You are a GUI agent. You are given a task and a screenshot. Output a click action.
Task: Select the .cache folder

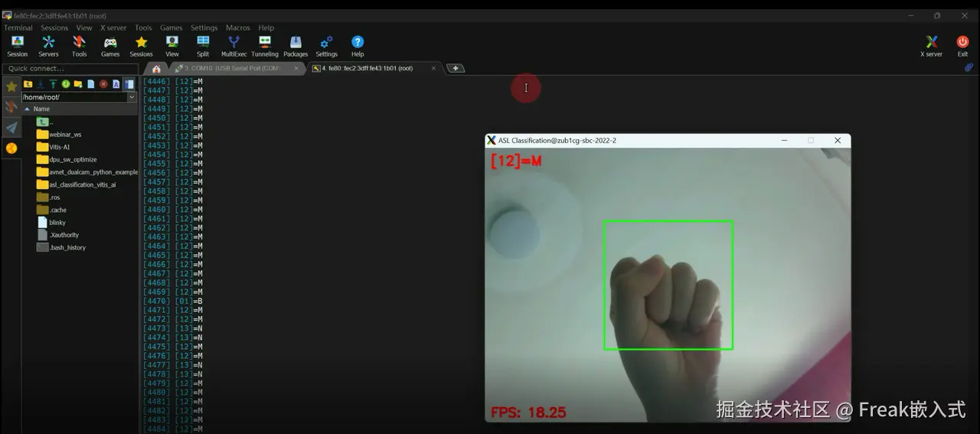point(51,210)
